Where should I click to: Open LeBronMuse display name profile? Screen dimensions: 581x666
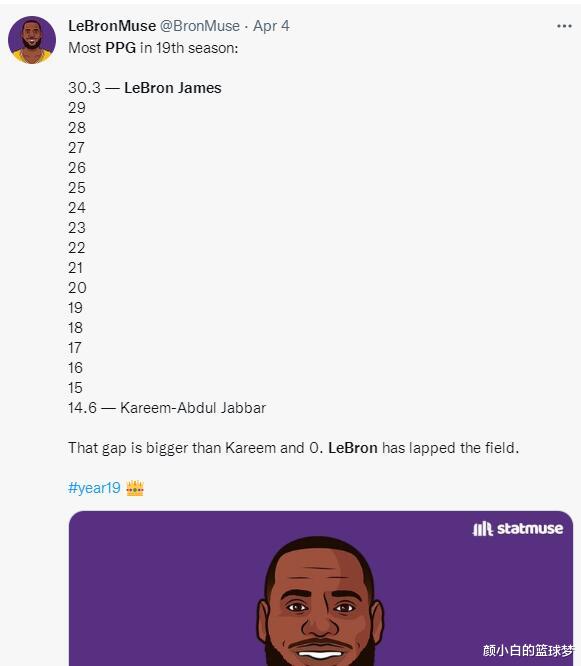112,26
